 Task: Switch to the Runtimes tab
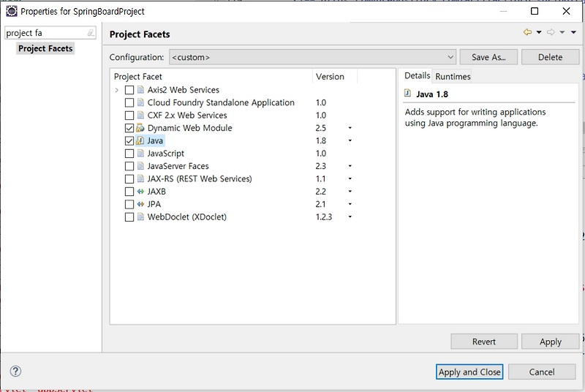(x=453, y=76)
